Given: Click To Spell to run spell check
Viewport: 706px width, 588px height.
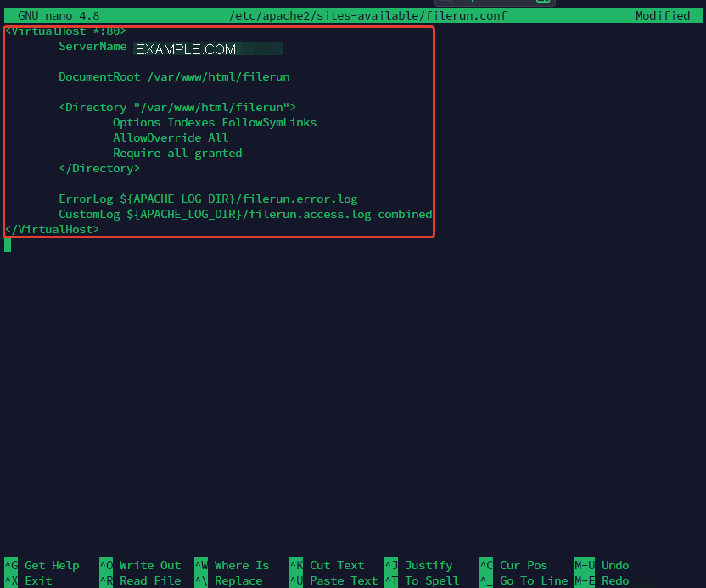Looking at the screenshot, I should [432, 580].
